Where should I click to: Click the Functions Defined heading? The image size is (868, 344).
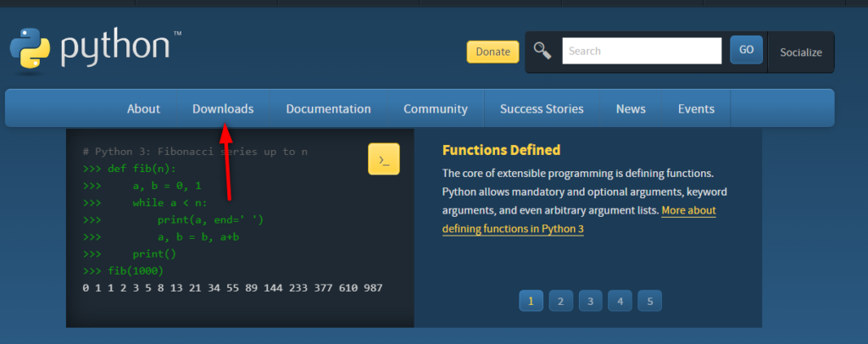(502, 150)
